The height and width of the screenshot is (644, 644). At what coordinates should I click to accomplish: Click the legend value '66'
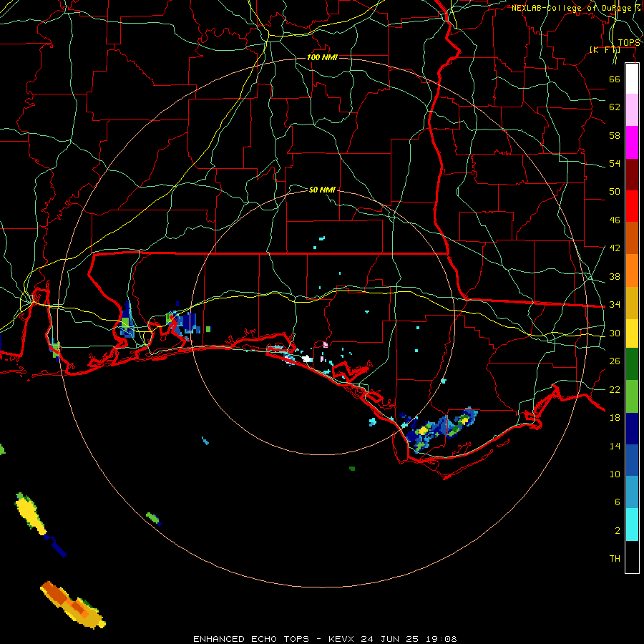click(x=615, y=79)
